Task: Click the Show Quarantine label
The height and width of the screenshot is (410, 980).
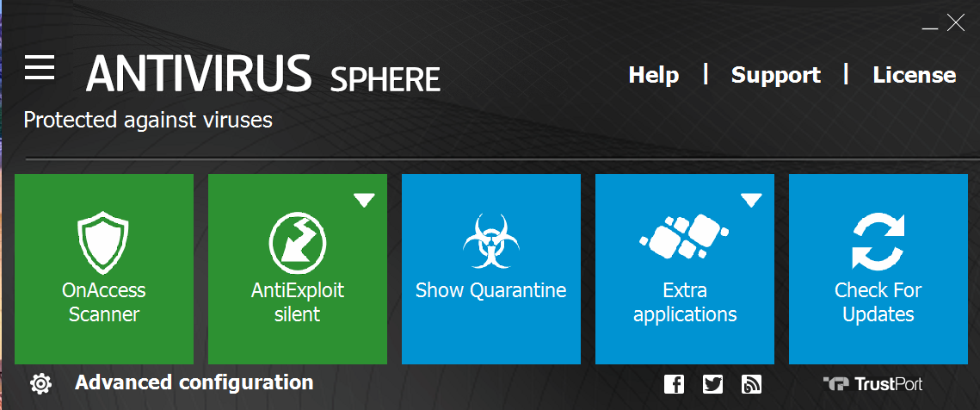Action: tap(490, 290)
